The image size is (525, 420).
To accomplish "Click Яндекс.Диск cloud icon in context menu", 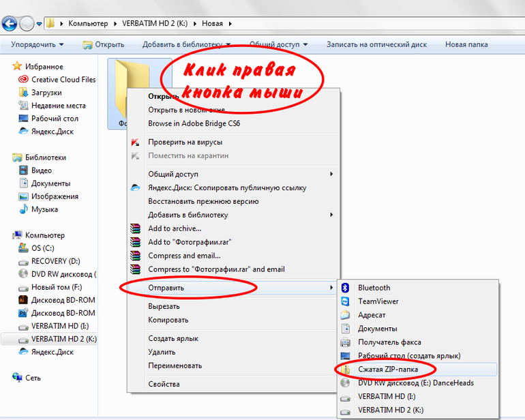I will (x=135, y=187).
